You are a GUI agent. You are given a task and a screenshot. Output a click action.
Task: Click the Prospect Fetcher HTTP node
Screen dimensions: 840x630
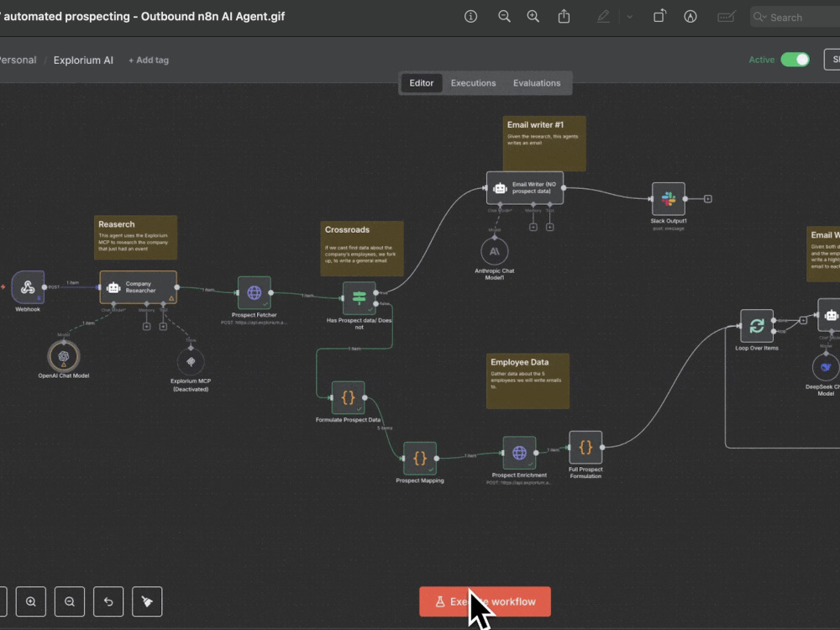point(255,292)
